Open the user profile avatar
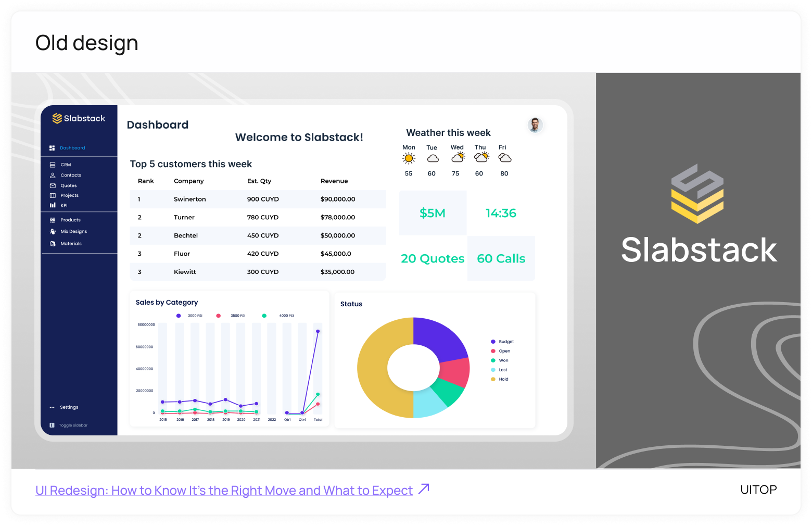Screen dimensions: 812x526 click(535, 125)
